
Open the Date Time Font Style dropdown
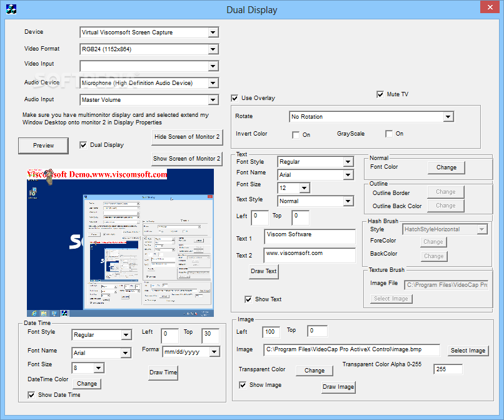pos(126,335)
